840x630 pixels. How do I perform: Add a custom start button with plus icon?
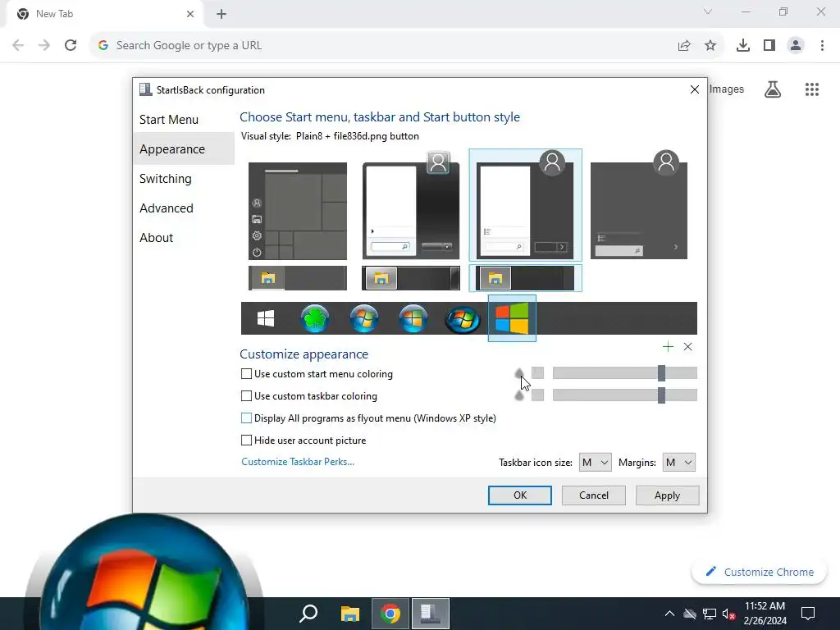point(668,347)
